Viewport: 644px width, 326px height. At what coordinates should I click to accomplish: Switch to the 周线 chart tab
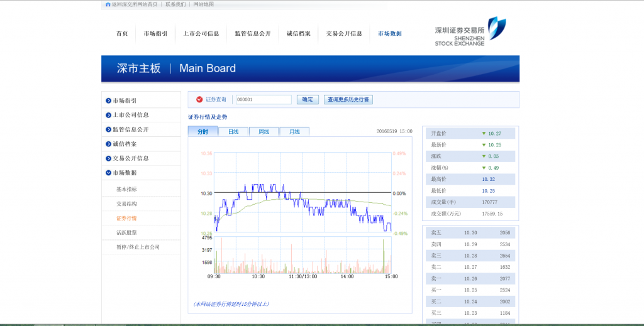(x=264, y=132)
